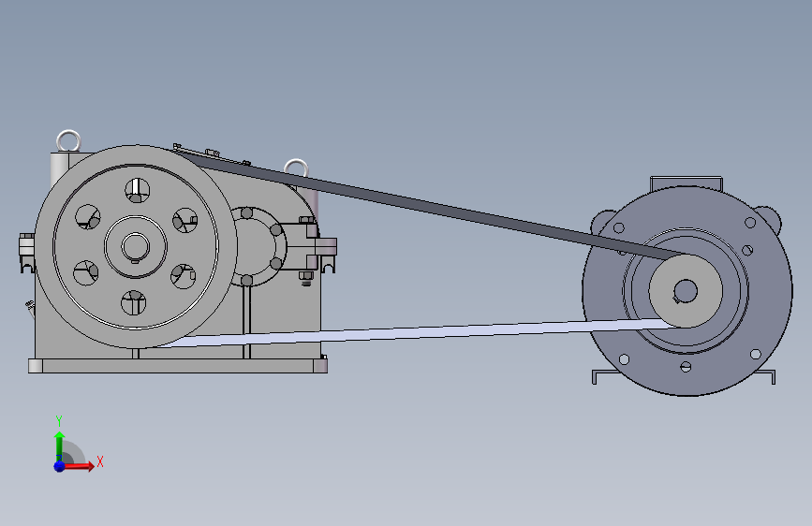The width and height of the screenshot is (812, 526).
Task: Select the large driven pulley wheel face
Action: pyautogui.click(x=136, y=247)
